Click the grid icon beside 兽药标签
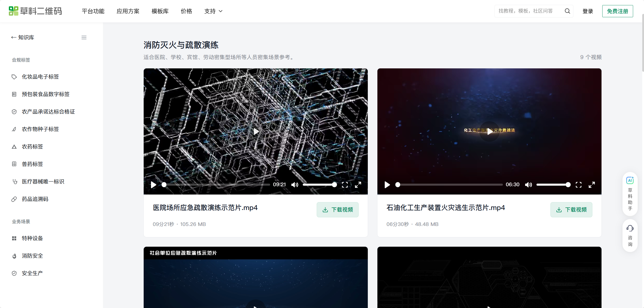Screen dimensions: 644x308 pos(14,164)
